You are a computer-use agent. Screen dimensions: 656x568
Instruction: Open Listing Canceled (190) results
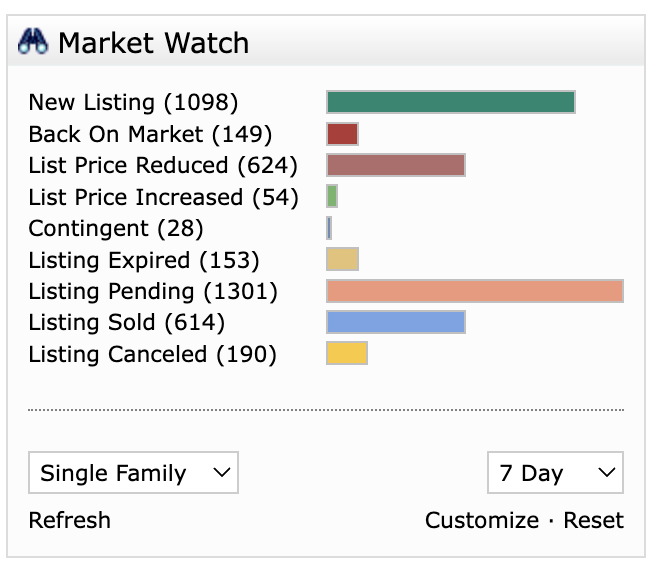pyautogui.click(x=152, y=354)
